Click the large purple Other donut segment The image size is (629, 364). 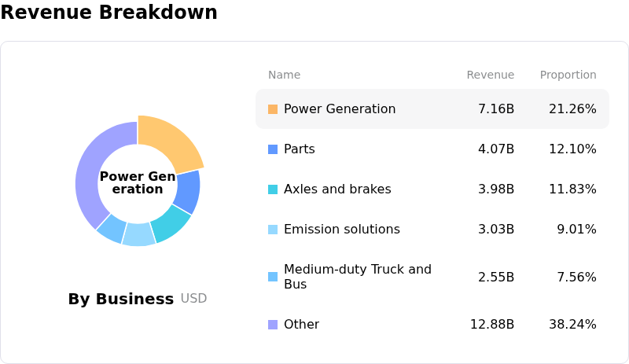(x=89, y=171)
